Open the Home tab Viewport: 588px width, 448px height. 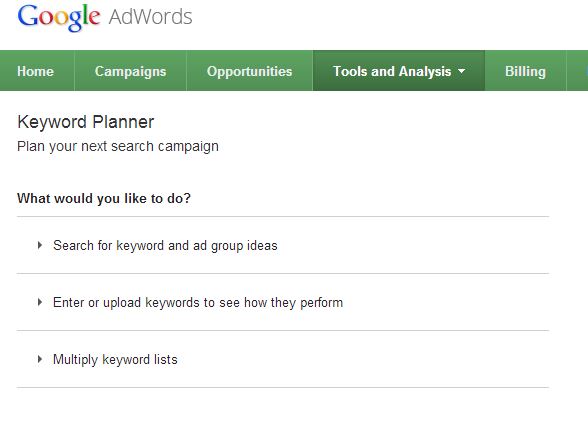click(36, 71)
